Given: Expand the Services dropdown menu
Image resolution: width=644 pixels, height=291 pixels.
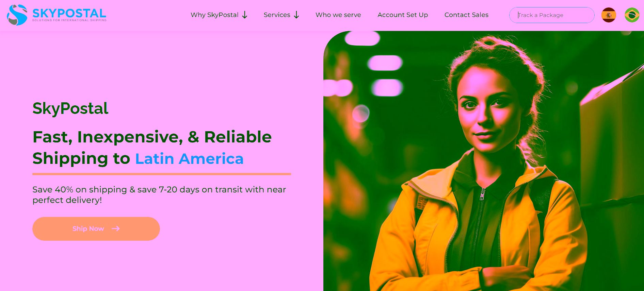Looking at the screenshot, I should pyautogui.click(x=281, y=15).
